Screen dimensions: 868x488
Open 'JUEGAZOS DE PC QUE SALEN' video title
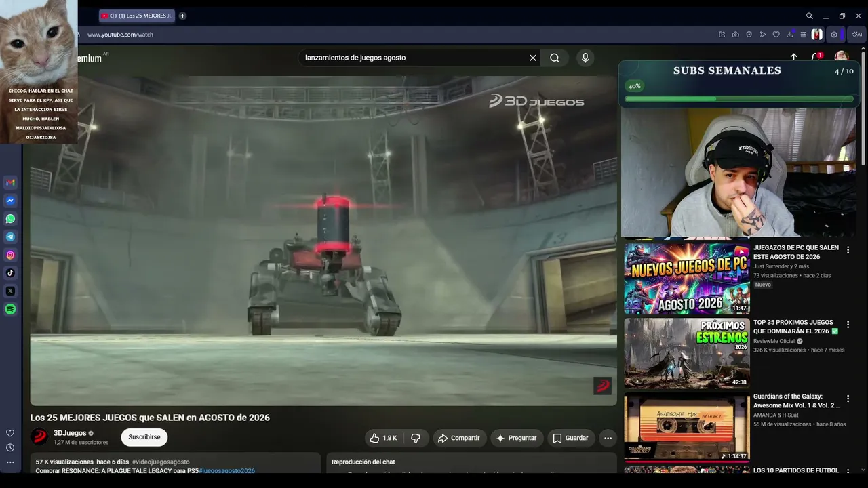pyautogui.click(x=796, y=252)
